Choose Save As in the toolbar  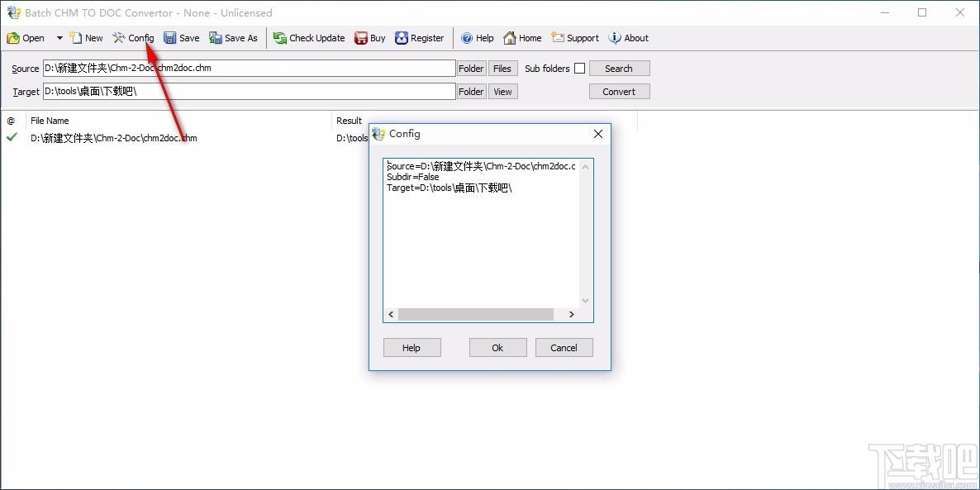click(233, 38)
